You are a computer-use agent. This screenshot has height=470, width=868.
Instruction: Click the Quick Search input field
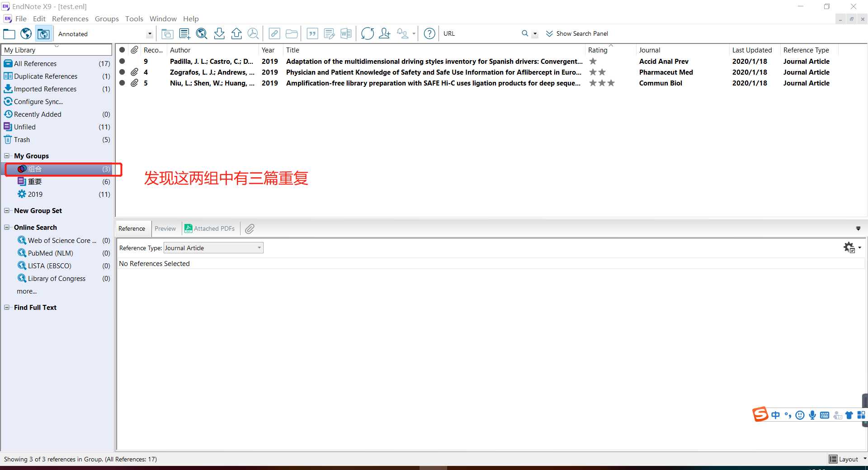point(480,33)
